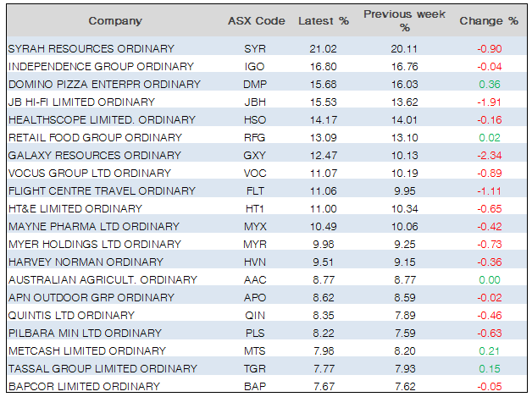Screen dimensions: 532x397
Task: Click the Change % column header
Action: 489,20
